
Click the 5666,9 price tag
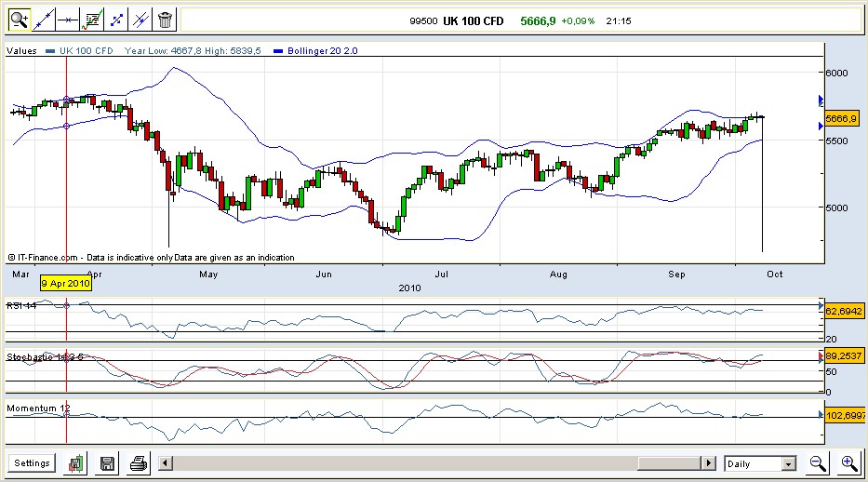tap(841, 118)
